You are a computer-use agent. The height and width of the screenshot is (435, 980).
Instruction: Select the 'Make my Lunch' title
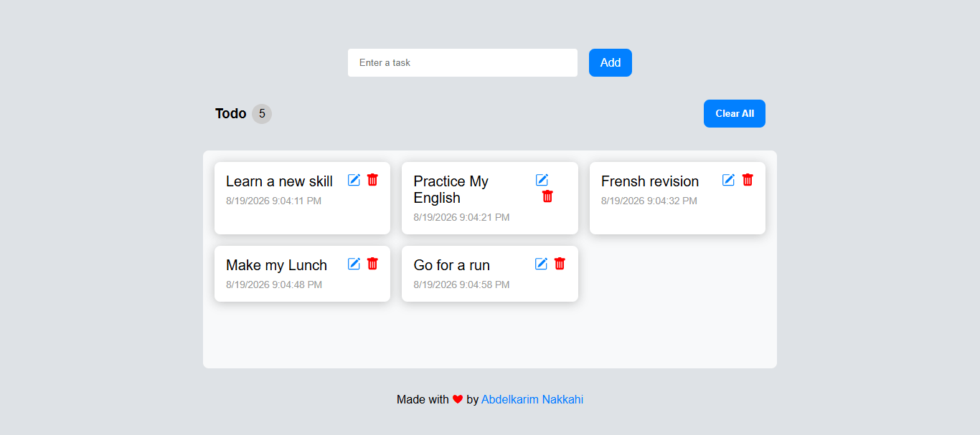[x=276, y=265]
